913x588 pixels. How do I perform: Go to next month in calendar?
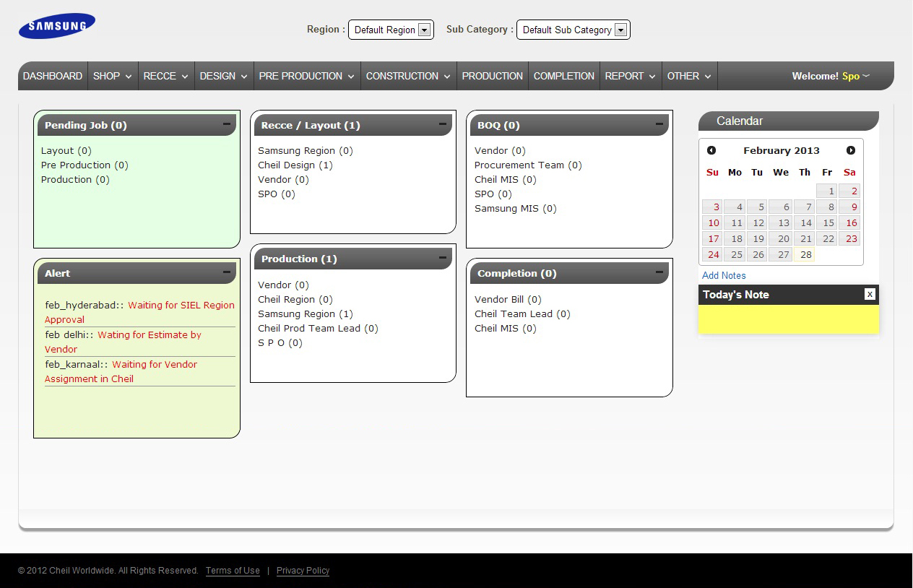point(851,150)
